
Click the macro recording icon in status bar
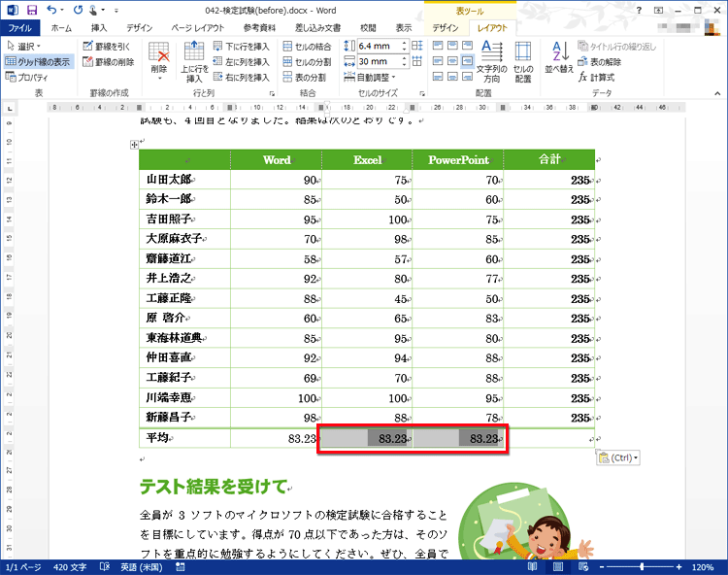tap(181, 566)
